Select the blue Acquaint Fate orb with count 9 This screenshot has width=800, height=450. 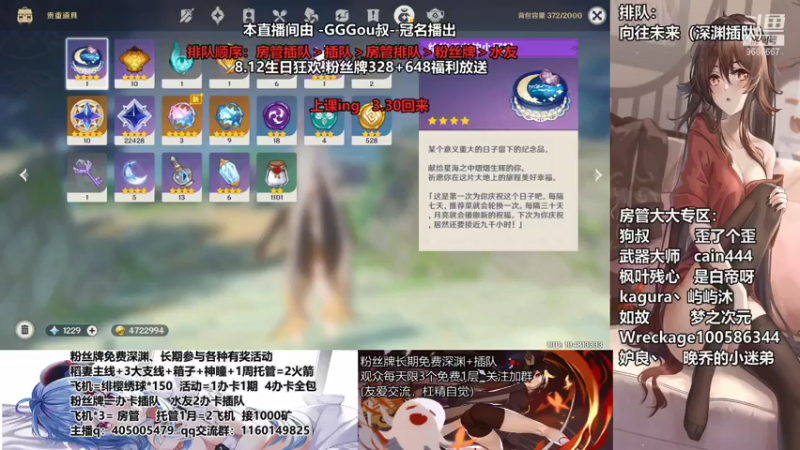(x=229, y=120)
